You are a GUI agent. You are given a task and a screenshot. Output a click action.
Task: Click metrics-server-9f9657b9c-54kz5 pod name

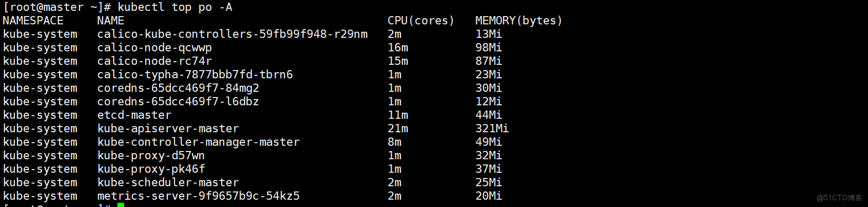coord(198,196)
